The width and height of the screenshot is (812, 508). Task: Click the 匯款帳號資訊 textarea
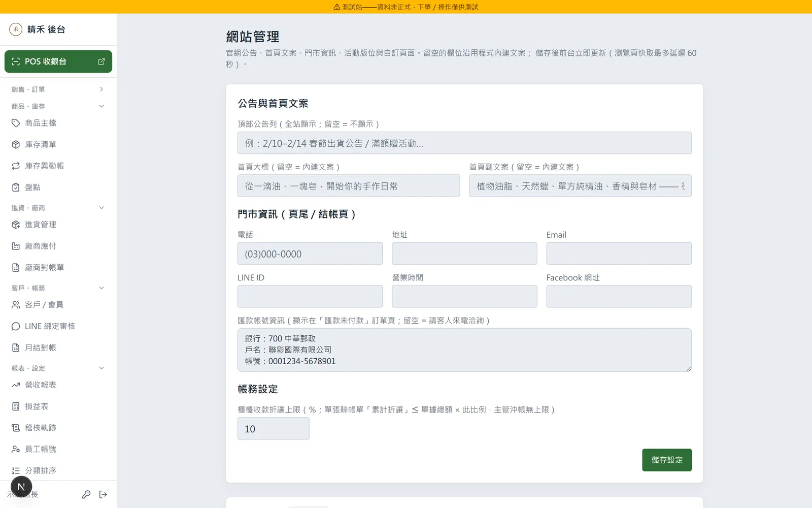point(464,350)
